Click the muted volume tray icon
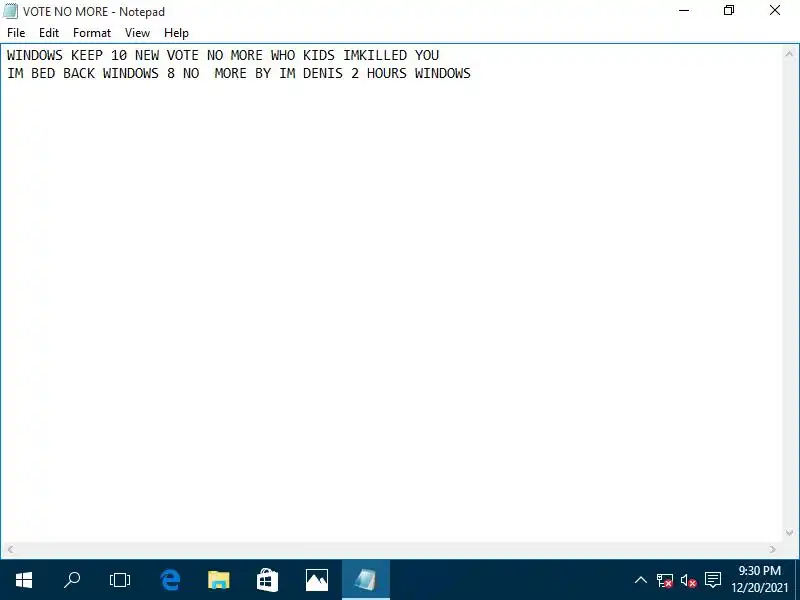 point(688,580)
